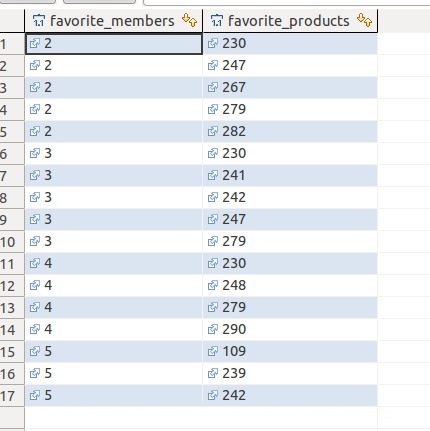Viewport: 430px width, 431px height.
Task: Click numeric type icon of favorite_members header
Action: [39, 21]
